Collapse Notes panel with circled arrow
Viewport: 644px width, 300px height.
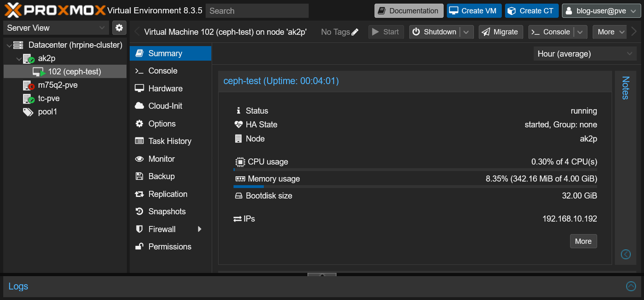(625, 254)
